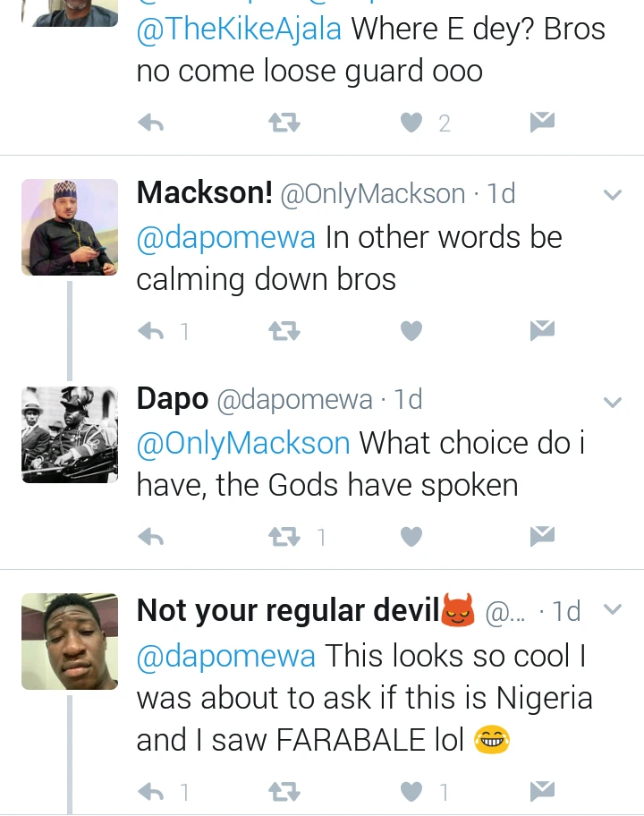Viewport: 644px width, 816px height.
Task: Like the top tweet with 2 likes
Action: click(411, 123)
